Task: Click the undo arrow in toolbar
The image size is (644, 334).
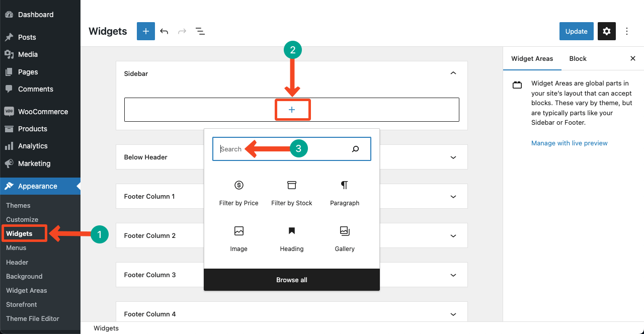Action: (164, 31)
